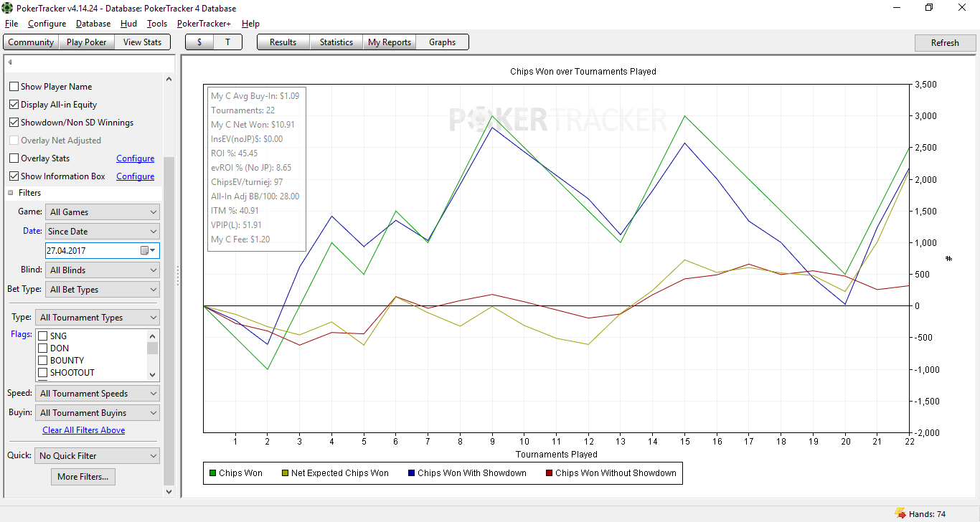This screenshot has width=980, height=522.
Task: Click the red Chips Won Without Showdown swatch
Action: tap(549, 473)
